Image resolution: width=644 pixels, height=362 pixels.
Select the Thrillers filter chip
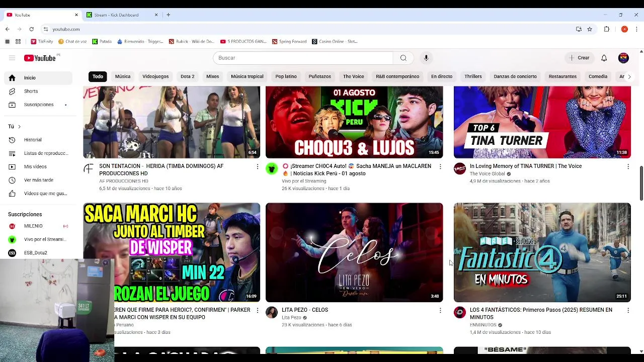(x=473, y=76)
